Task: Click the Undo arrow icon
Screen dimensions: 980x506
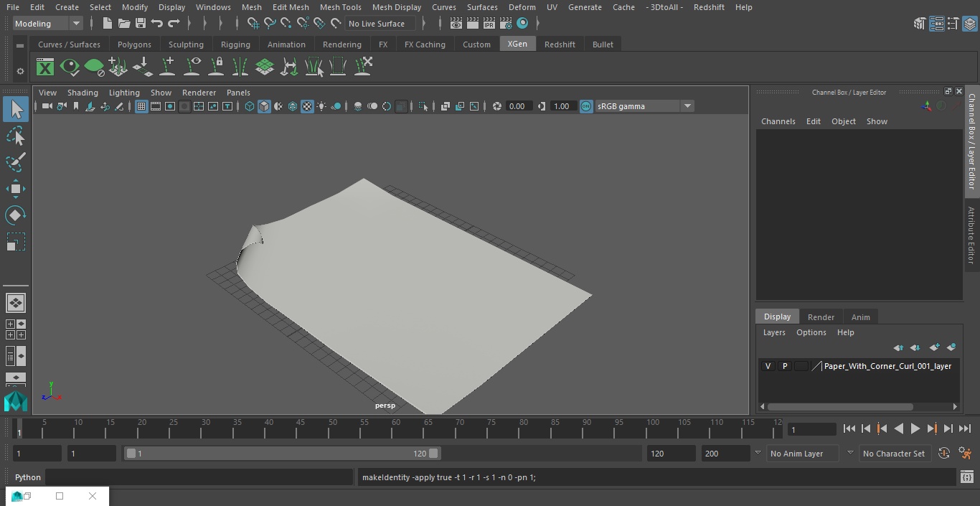Action: tap(157, 24)
